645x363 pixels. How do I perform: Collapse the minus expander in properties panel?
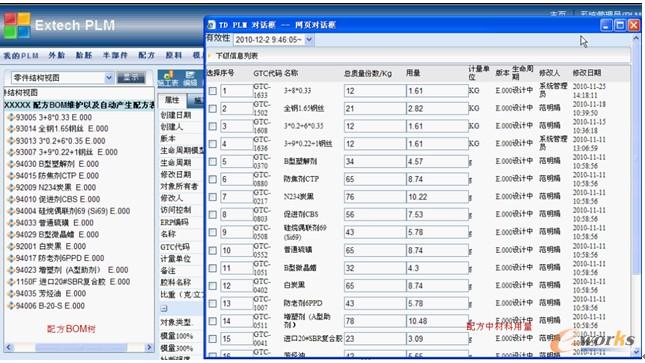pos(164,309)
